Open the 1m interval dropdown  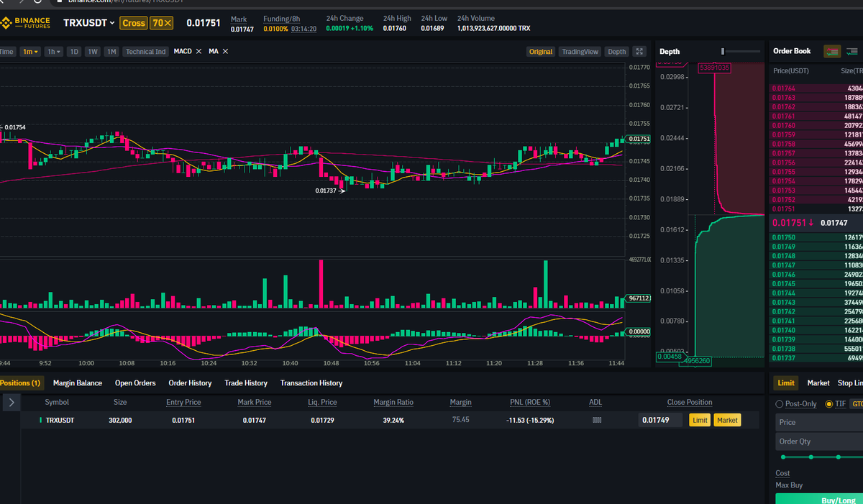[30, 52]
